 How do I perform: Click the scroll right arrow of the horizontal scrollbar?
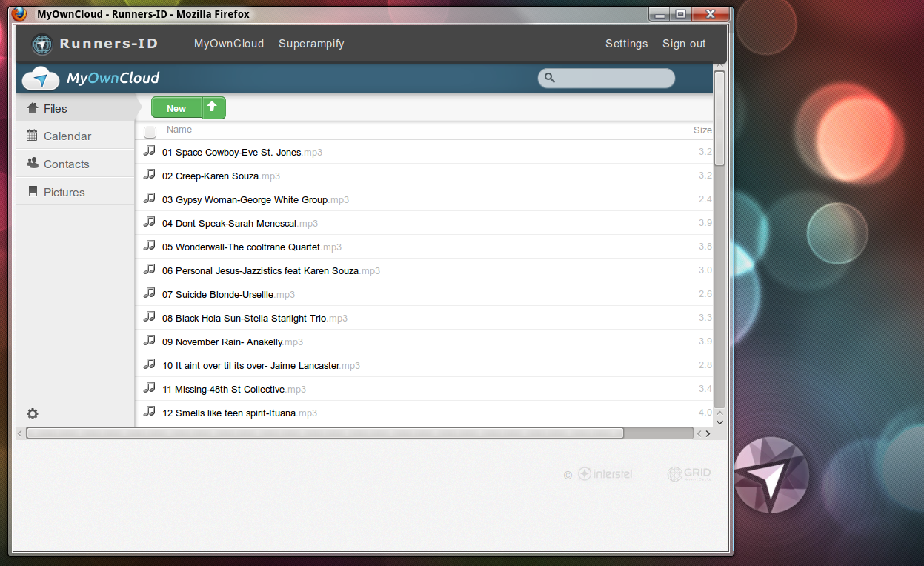708,433
